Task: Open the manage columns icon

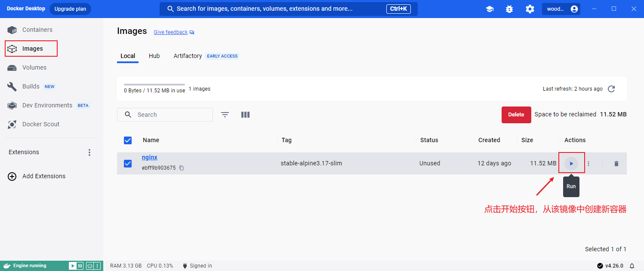Action: tap(245, 115)
